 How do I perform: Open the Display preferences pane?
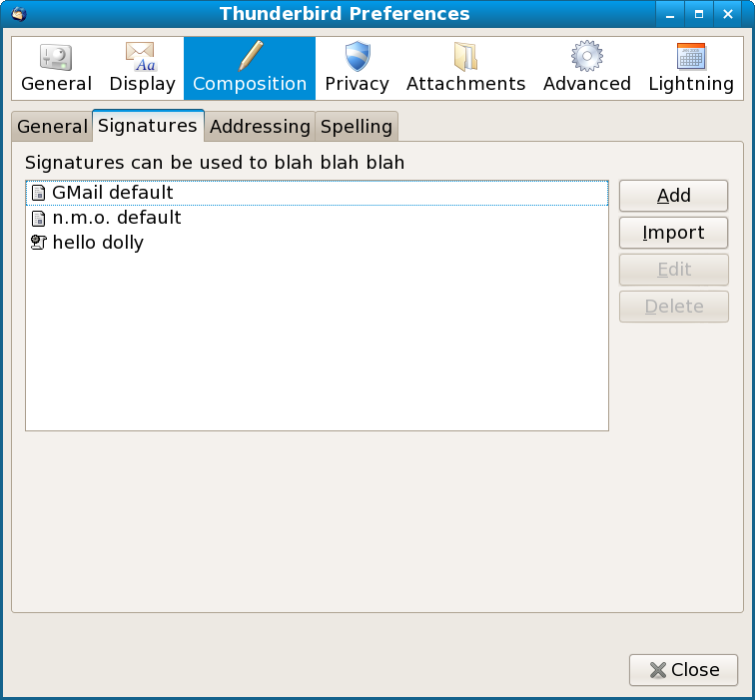click(x=142, y=68)
